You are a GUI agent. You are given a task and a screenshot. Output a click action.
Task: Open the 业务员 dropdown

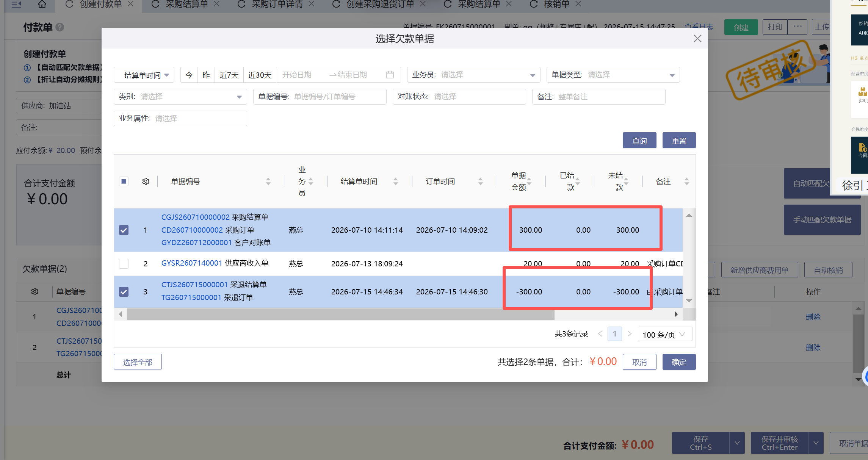click(473, 75)
